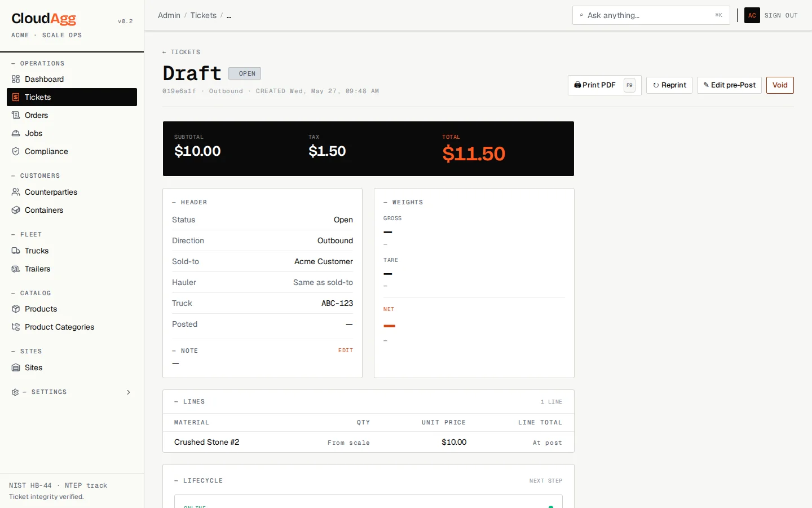Click the Containers box icon
This screenshot has height=508, width=812.
click(x=16, y=210)
